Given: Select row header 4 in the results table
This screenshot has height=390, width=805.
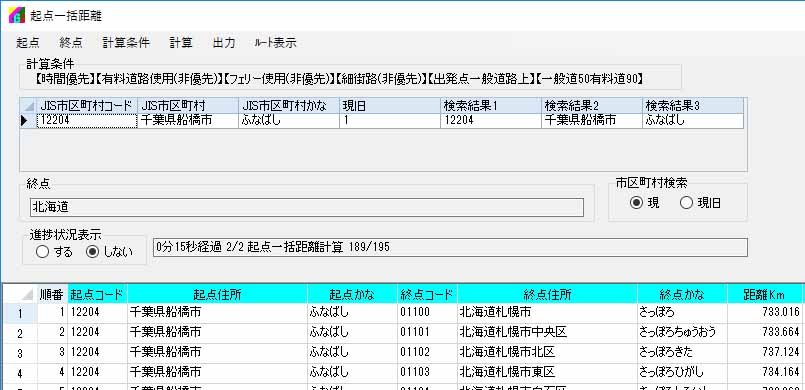Looking at the screenshot, I should [x=20, y=372].
